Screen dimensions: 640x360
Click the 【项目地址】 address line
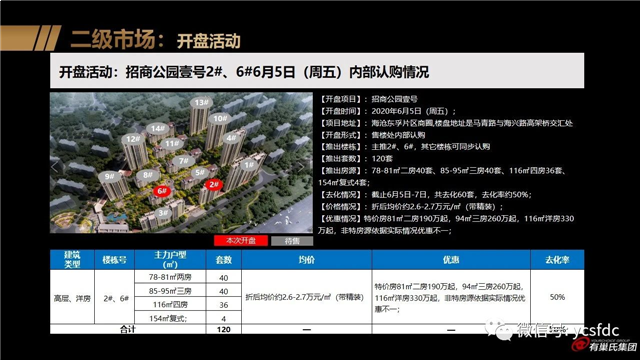(446, 123)
